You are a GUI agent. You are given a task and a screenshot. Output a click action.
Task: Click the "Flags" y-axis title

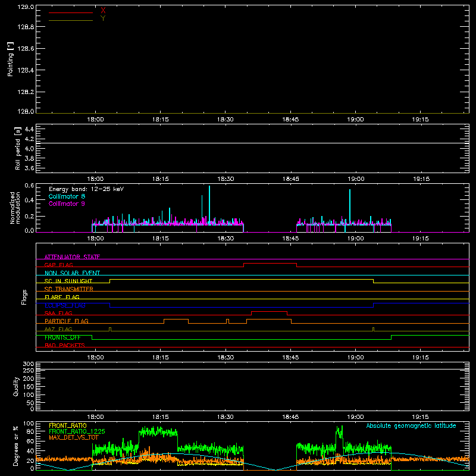click(x=24, y=297)
